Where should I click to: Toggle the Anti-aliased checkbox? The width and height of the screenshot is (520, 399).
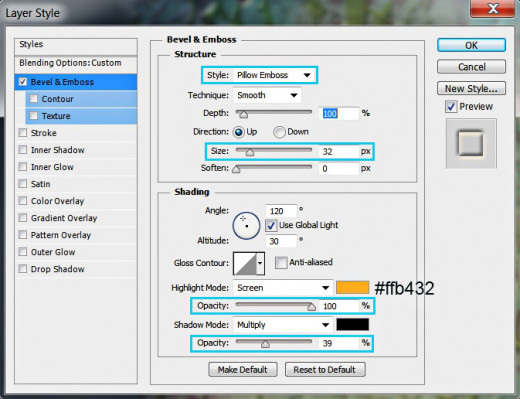click(x=281, y=263)
